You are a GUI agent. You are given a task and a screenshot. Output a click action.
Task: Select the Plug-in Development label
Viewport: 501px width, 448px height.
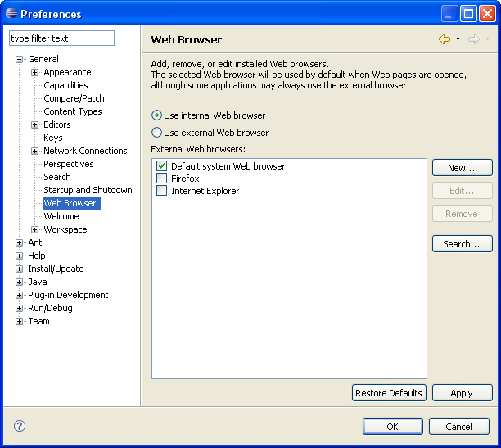68,295
